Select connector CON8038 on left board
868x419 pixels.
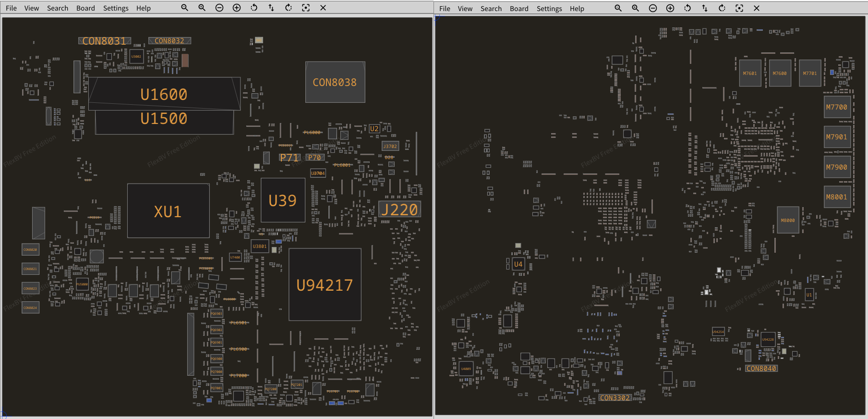[x=335, y=82]
